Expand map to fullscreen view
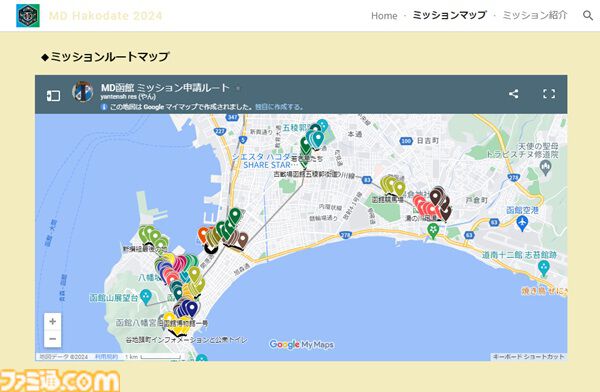Image resolution: width=600 pixels, height=392 pixels. pyautogui.click(x=549, y=94)
